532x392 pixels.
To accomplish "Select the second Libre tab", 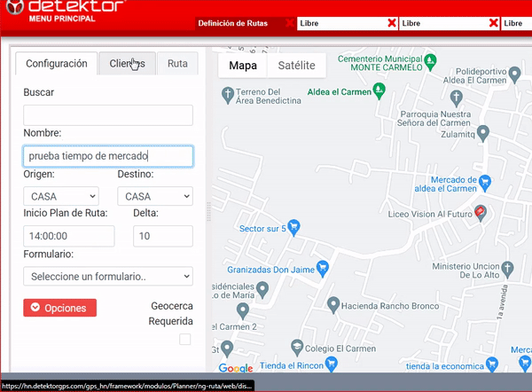I will (444, 23).
